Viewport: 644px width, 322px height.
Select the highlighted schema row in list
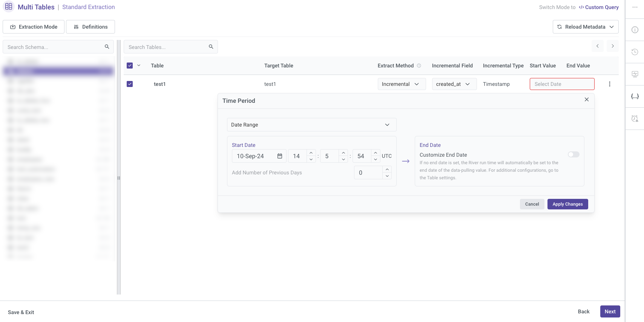pos(58,71)
